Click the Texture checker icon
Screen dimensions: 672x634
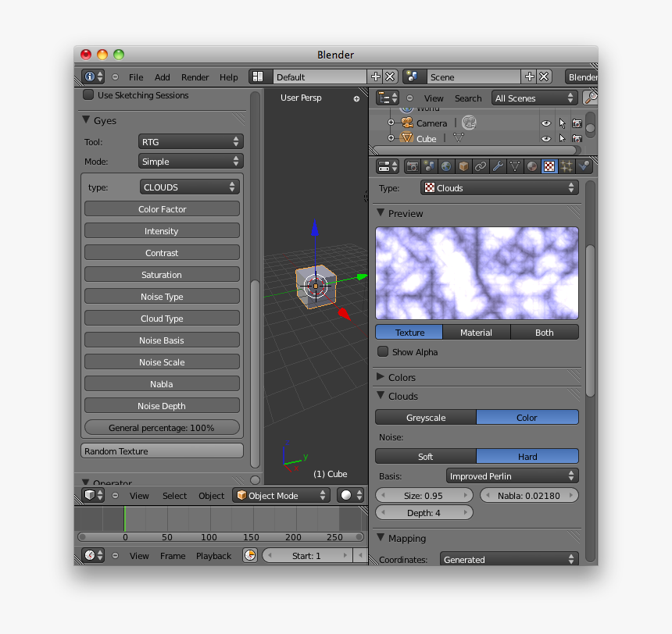click(549, 166)
